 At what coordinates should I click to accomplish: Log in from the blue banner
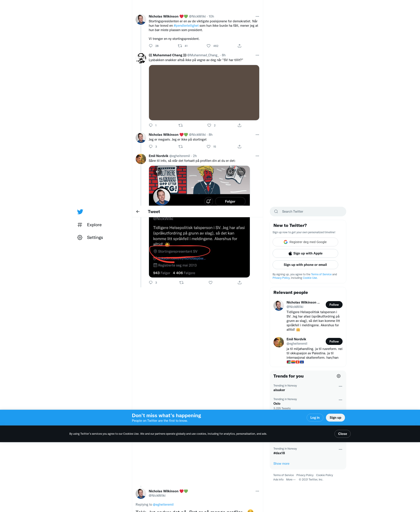pyautogui.click(x=315, y=418)
